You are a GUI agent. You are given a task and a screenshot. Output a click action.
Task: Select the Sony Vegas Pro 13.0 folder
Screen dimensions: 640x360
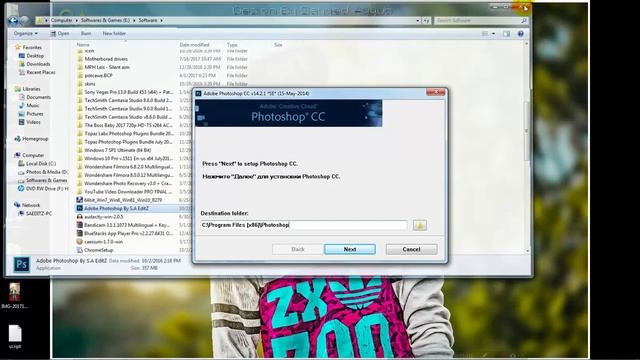(x=129, y=92)
